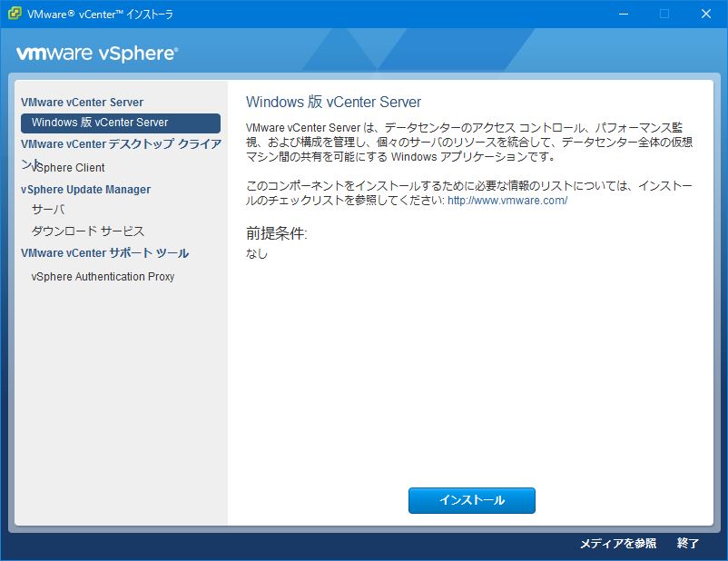The image size is (728, 561).
Task: Open the http://www.vmware.com/ link
Action: [x=507, y=201]
